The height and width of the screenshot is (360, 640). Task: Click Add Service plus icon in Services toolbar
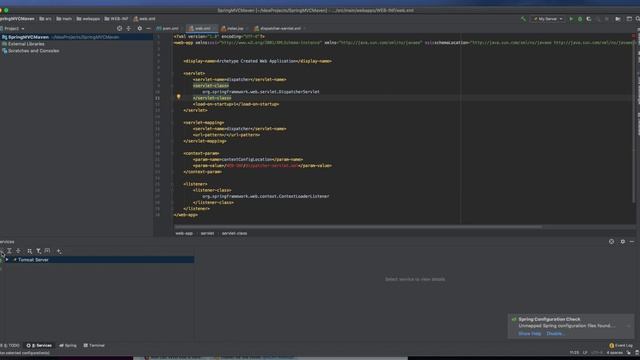(x=59, y=251)
